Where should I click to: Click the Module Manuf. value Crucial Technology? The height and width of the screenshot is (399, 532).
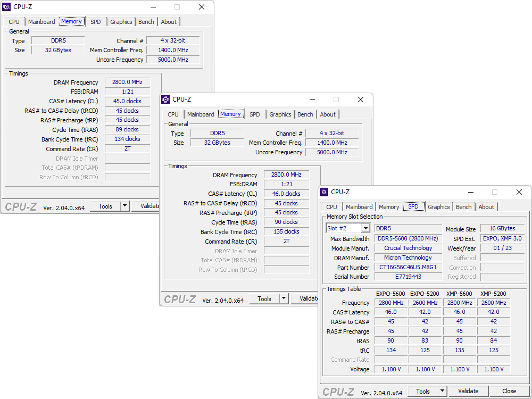click(408, 248)
